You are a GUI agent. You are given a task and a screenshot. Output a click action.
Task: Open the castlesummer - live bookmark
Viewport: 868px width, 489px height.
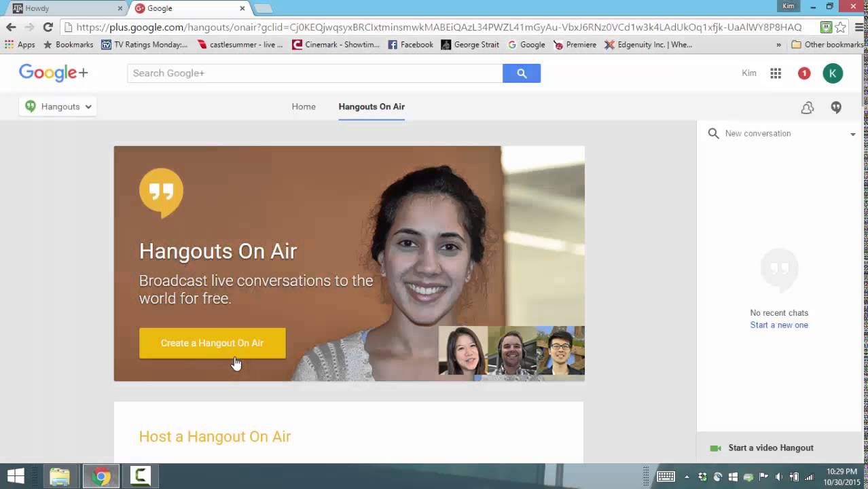[x=240, y=45]
